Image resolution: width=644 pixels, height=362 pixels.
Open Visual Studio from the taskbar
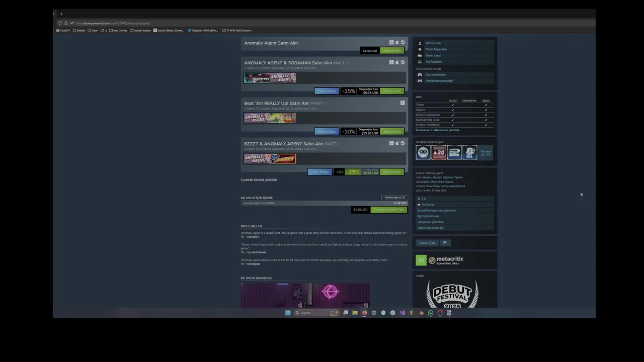tap(402, 313)
